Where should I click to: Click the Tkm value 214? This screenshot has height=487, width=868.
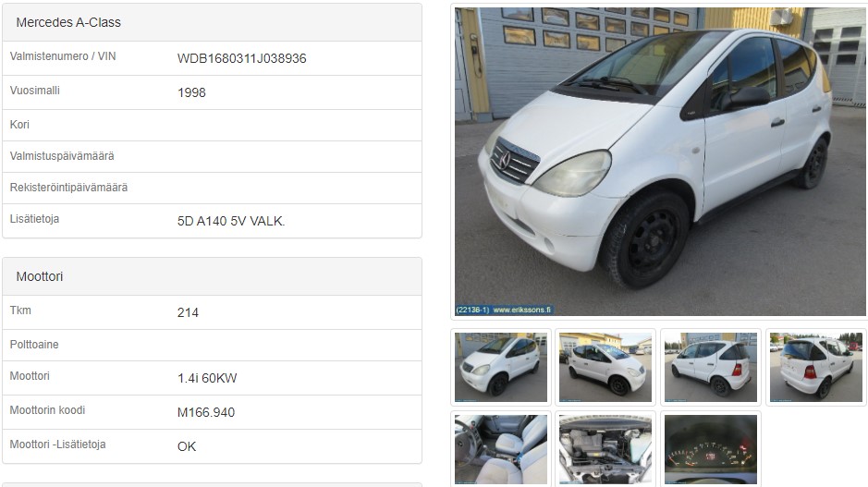point(188,312)
